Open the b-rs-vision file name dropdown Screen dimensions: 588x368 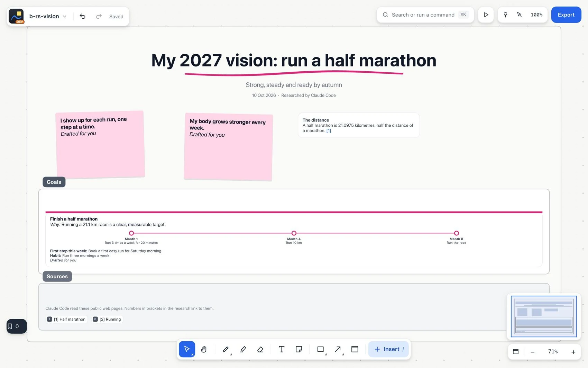pyautogui.click(x=48, y=16)
